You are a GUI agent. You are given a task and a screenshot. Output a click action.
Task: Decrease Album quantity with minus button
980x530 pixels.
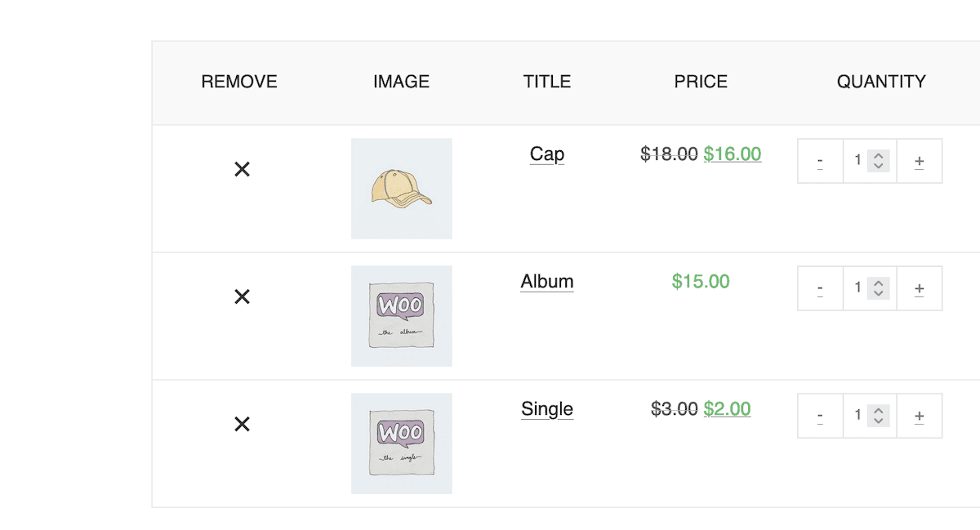point(820,288)
